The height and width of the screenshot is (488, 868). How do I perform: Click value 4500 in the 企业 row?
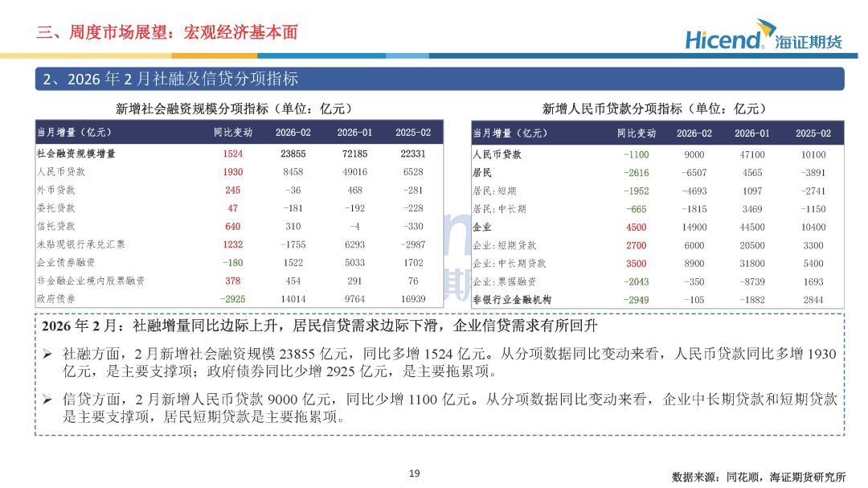[636, 227]
